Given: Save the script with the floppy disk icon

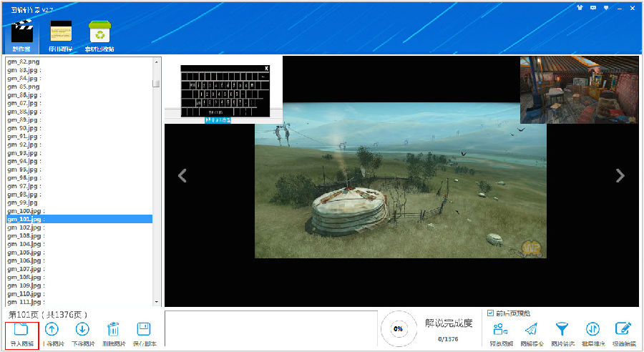Looking at the screenshot, I should tap(144, 329).
